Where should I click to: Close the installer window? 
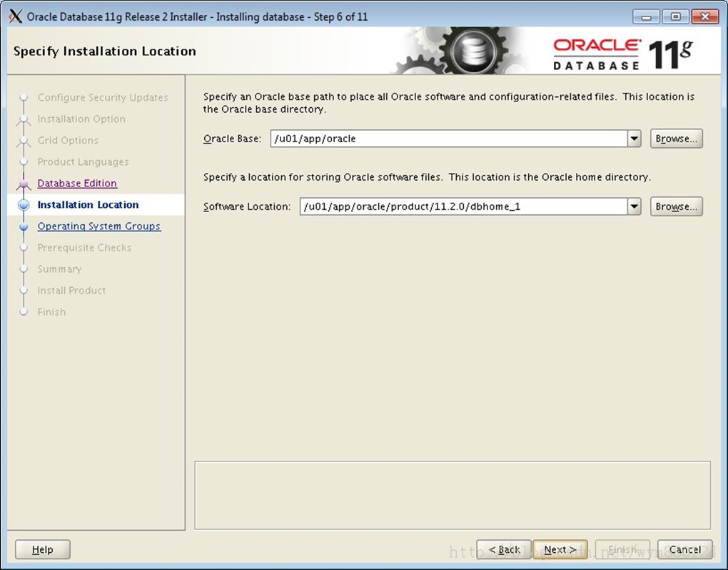[705, 16]
